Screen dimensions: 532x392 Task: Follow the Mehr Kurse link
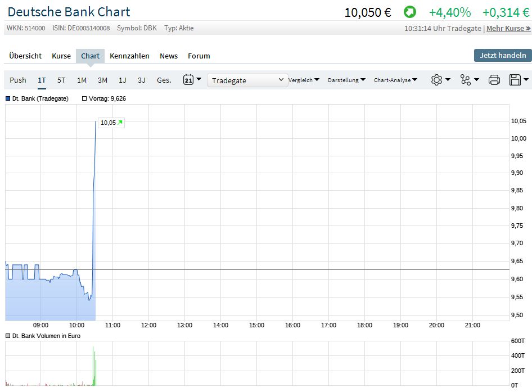point(505,28)
